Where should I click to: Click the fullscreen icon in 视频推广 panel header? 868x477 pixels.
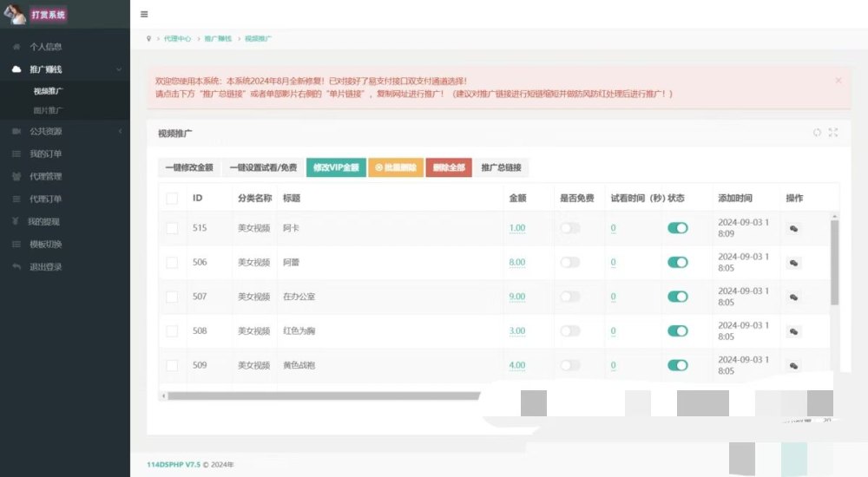click(x=832, y=132)
